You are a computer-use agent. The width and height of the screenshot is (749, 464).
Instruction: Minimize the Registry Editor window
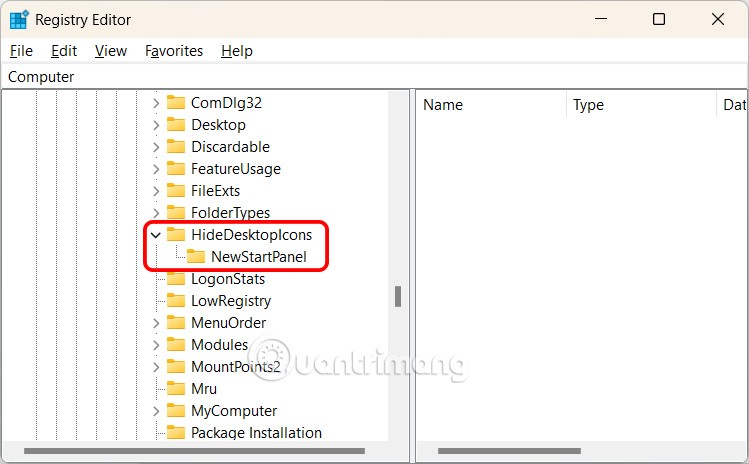[x=601, y=19]
